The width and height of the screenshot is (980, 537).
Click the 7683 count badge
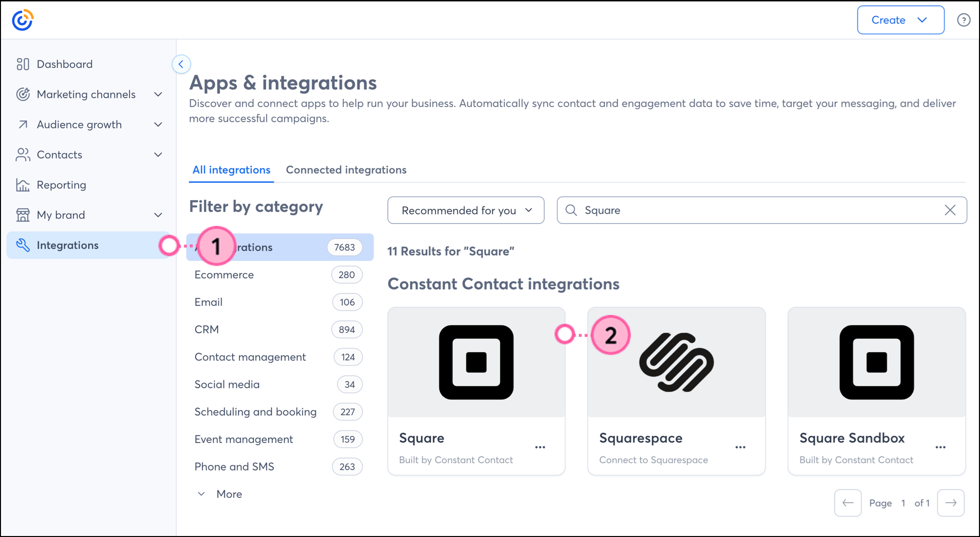pos(345,247)
